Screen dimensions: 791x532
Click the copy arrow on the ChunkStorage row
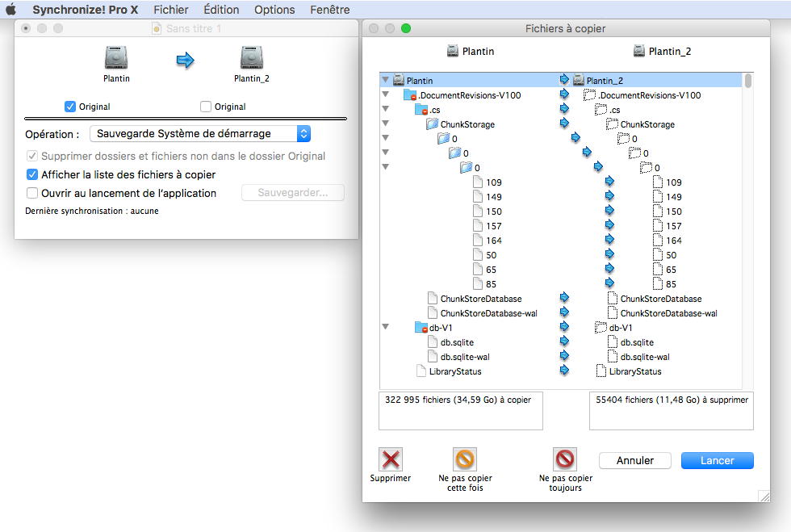tap(564, 124)
